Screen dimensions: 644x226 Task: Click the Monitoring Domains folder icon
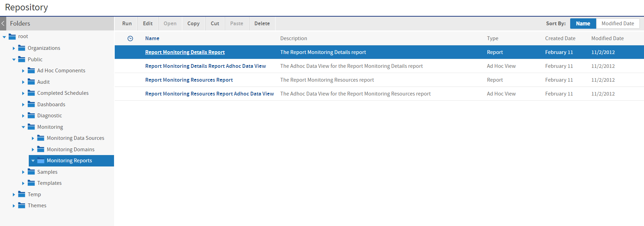click(x=41, y=149)
